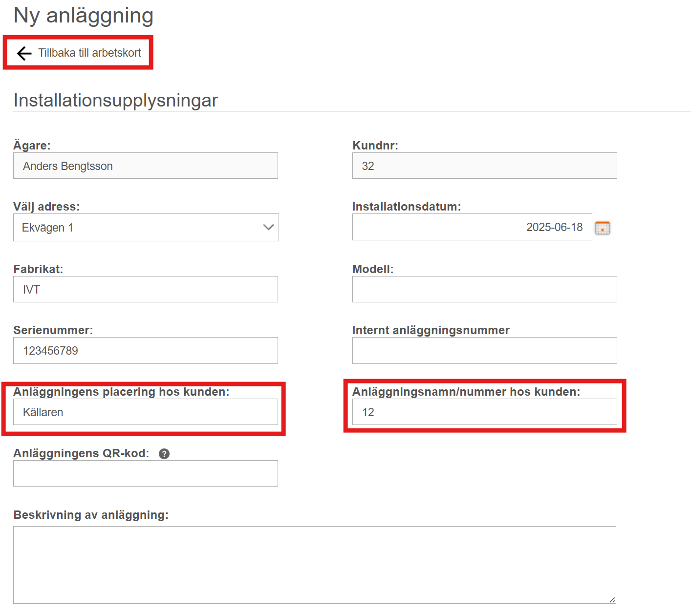
Task: Click the placement field containing Källaren
Action: 146,412
